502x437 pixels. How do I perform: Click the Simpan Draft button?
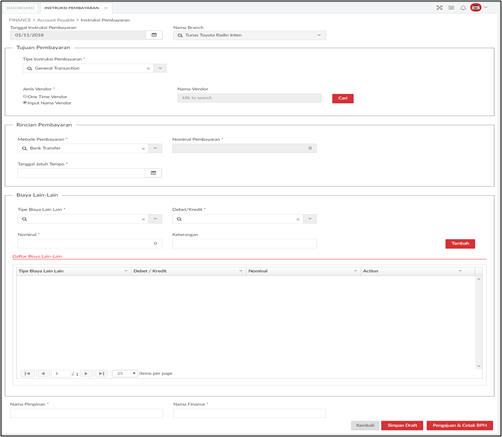402,425
